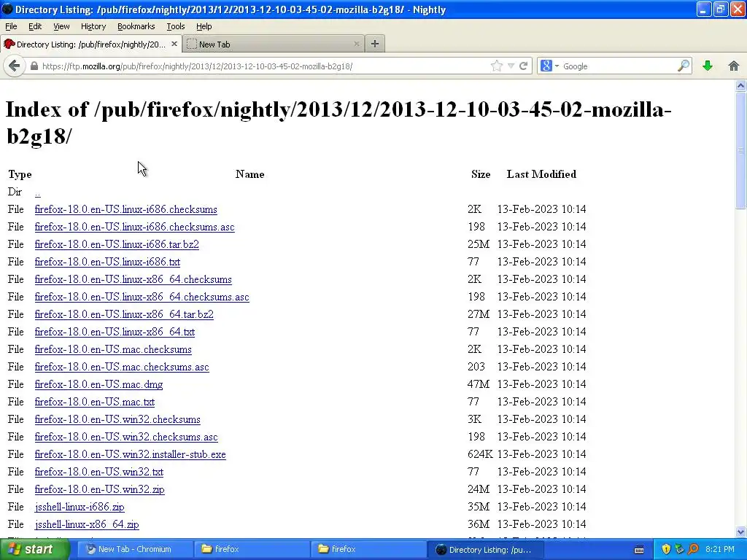Click the Google search input field
This screenshot has height=560, width=747.
pyautogui.click(x=619, y=66)
